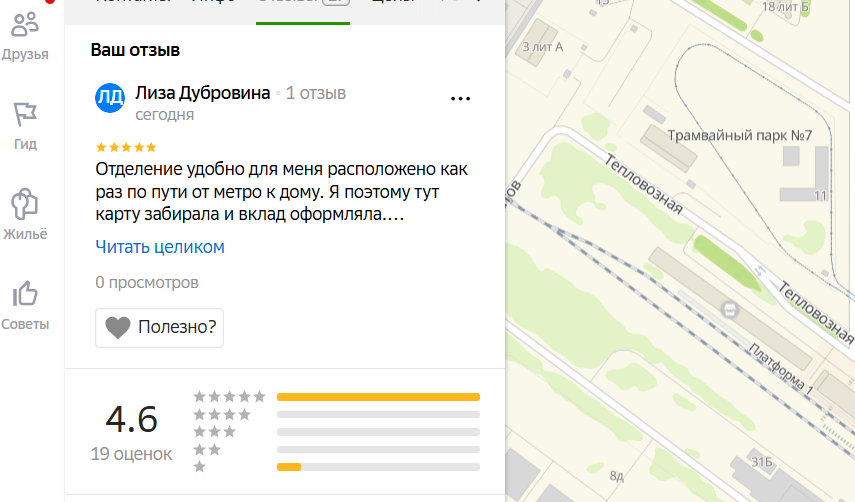Click the five-star rating of the review
Screen dimensions: 855x502
pyautogui.click(x=126, y=147)
